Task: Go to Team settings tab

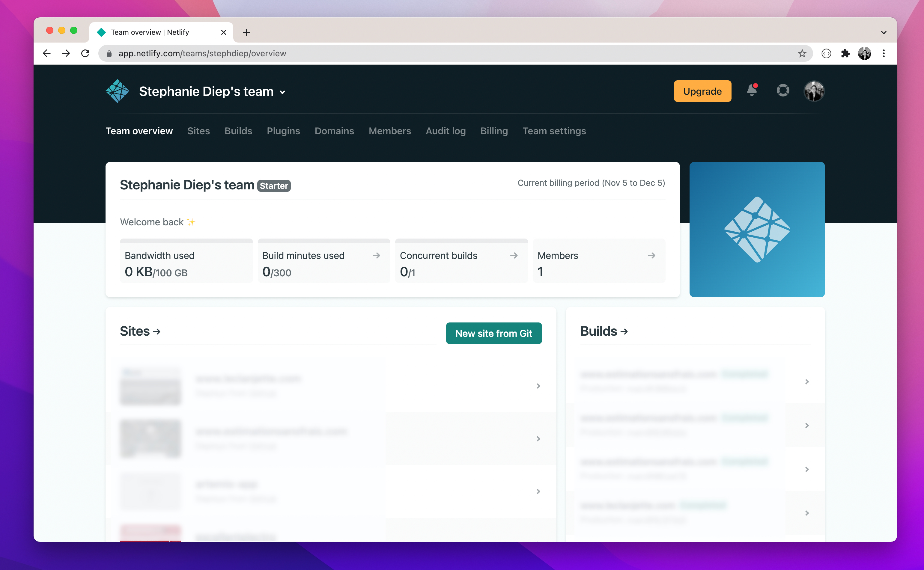Action: coord(554,131)
